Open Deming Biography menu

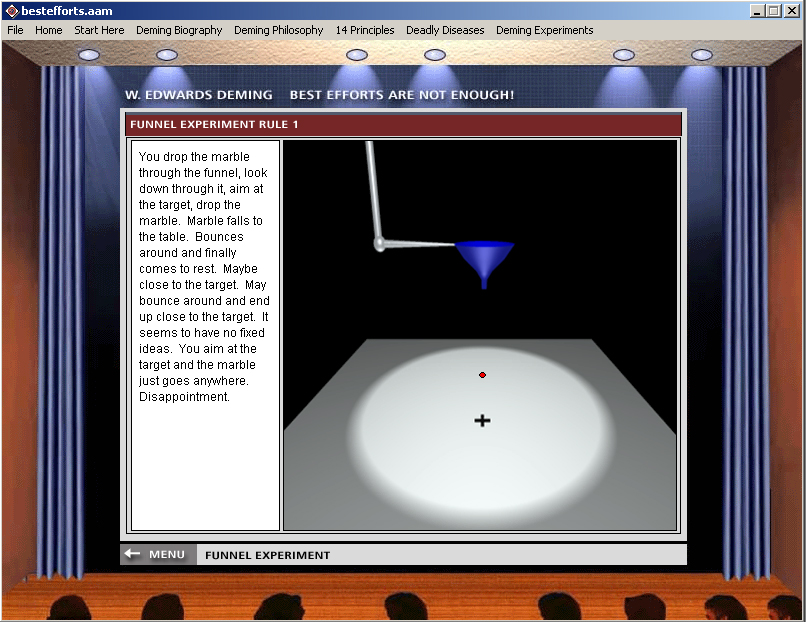[x=179, y=30]
